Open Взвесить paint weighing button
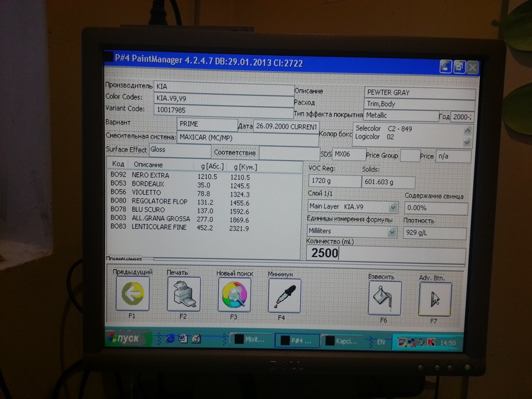This screenshot has width=532, height=399. pyautogui.click(x=385, y=298)
